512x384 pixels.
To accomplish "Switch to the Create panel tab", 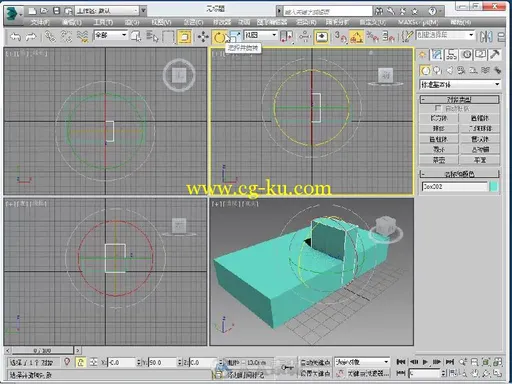I will pos(423,55).
